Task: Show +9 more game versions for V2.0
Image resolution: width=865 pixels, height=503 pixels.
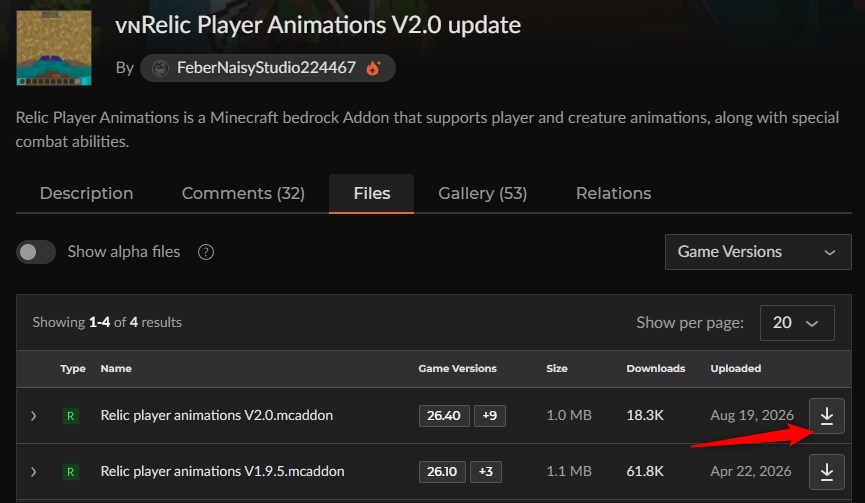Action: pyautogui.click(x=490, y=416)
